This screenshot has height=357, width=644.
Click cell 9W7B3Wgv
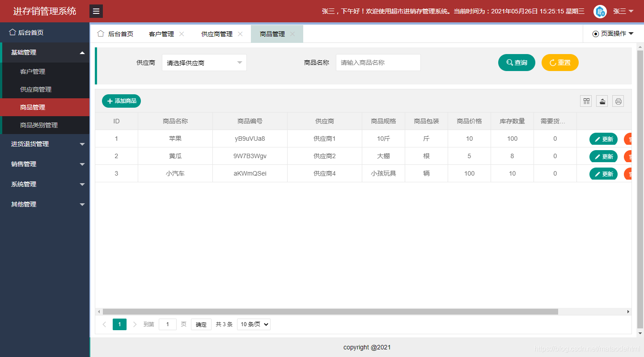(250, 156)
